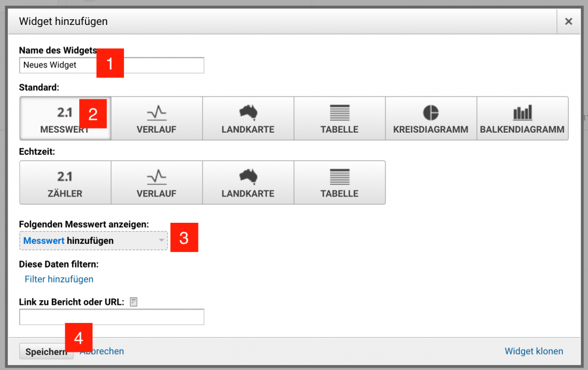Select the BALKENDIAGRAMM widget type

pos(523,119)
